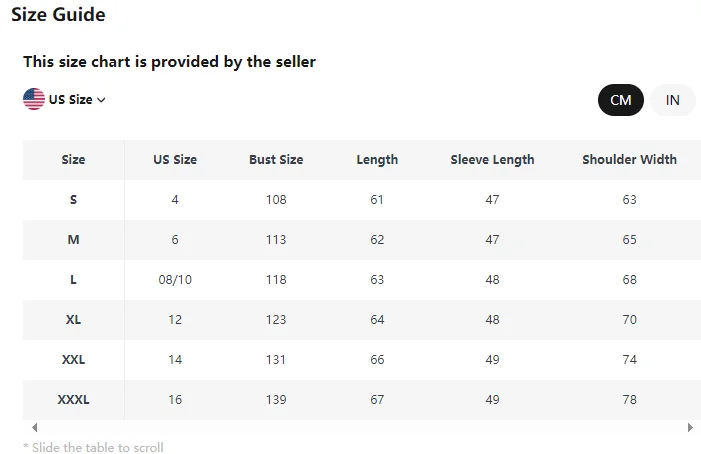Image resolution: width=701 pixels, height=454 pixels.
Task: Click the Sleeve Length column header
Action: point(492,160)
